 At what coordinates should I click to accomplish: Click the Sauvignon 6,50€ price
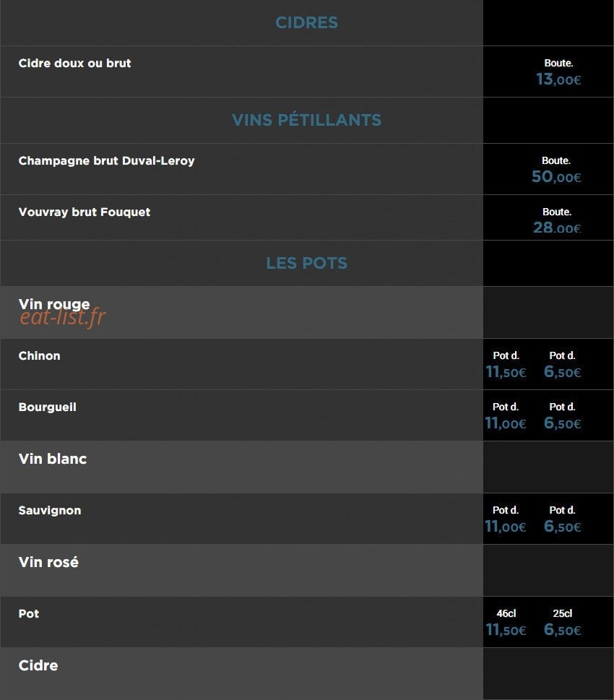point(562,527)
